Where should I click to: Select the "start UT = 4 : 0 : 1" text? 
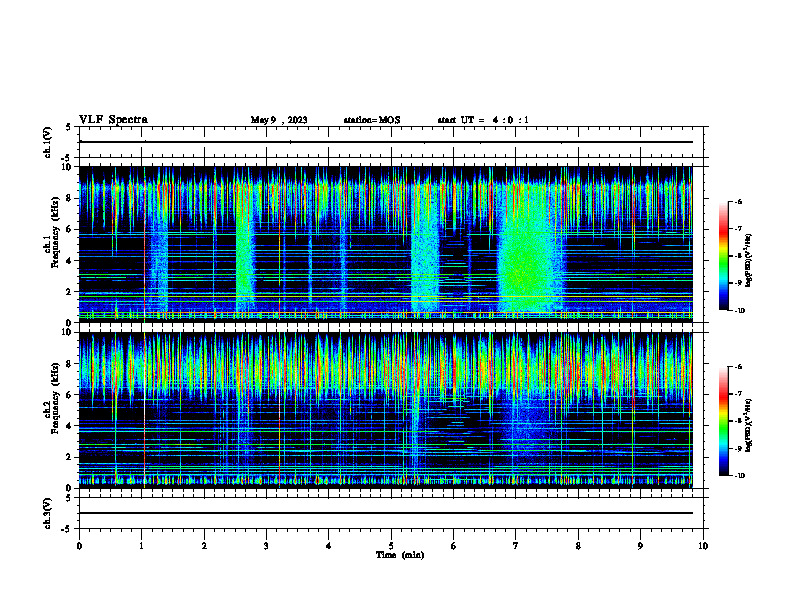coord(483,120)
